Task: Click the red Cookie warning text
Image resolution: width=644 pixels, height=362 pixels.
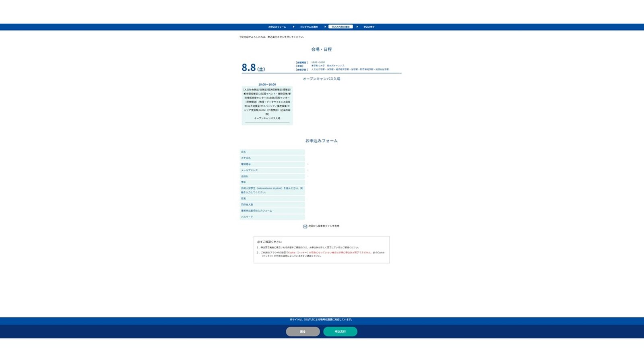Action: pos(330,253)
